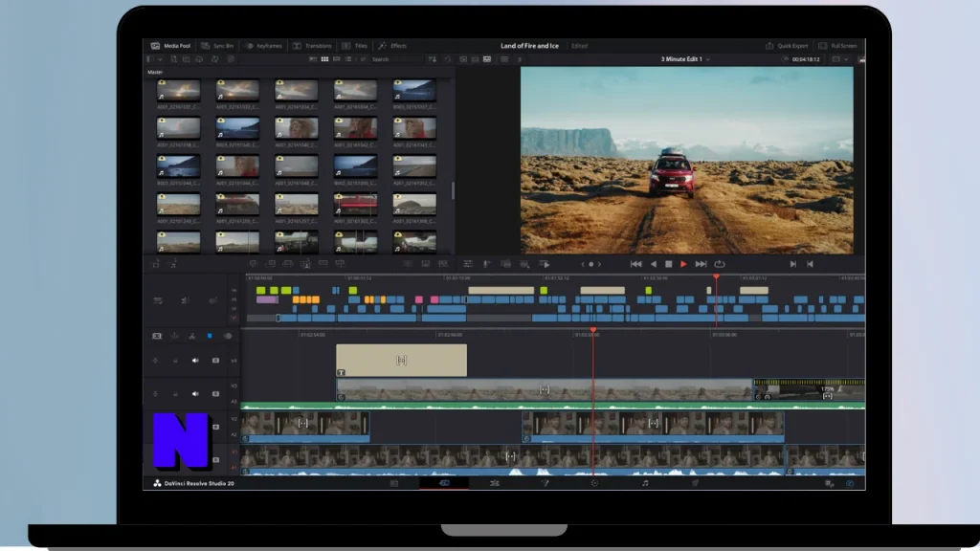
Task: Select the green audio clip on A3
Action: 553,406
